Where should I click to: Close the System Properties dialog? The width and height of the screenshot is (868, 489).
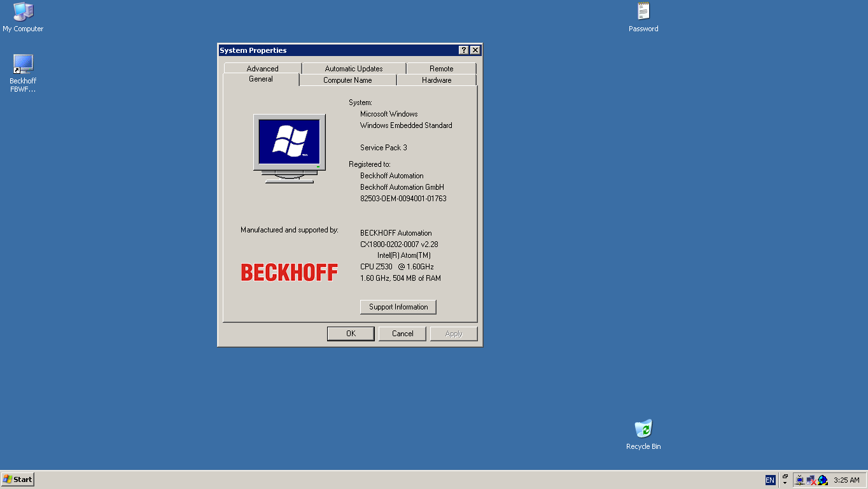click(x=475, y=50)
